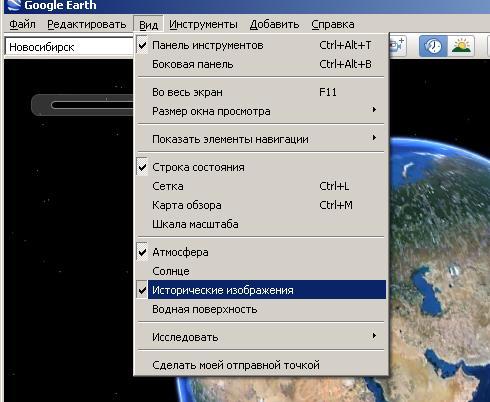
Task: Open the Справка menu
Action: 333,24
